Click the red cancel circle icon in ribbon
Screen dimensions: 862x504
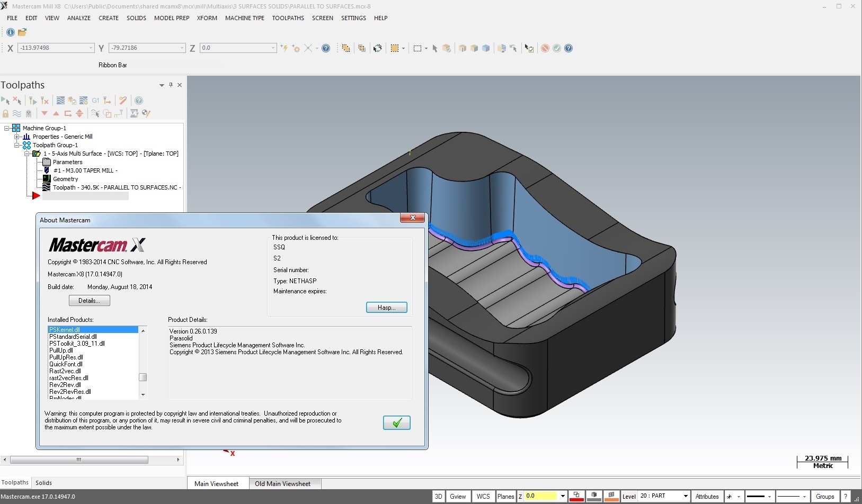tap(545, 48)
